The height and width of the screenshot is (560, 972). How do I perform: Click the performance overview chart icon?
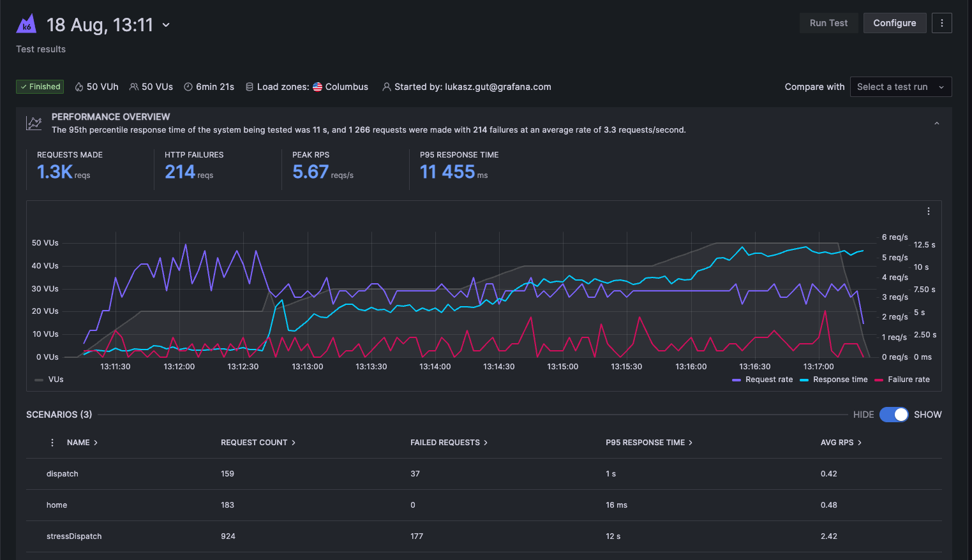coord(34,123)
